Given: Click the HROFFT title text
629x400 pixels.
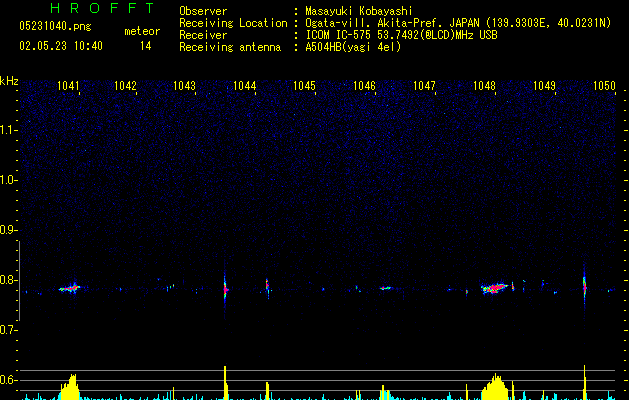Looking at the screenshot, I should click(102, 8).
